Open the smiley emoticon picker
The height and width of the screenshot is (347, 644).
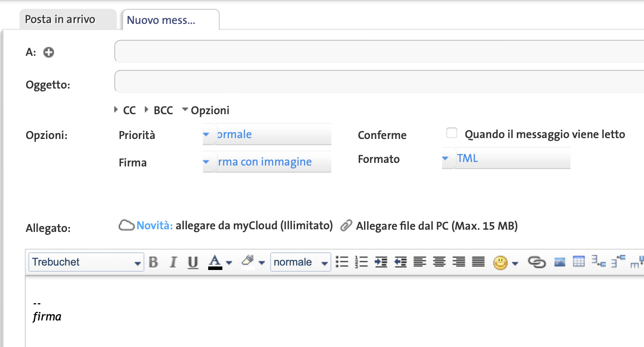(x=500, y=263)
